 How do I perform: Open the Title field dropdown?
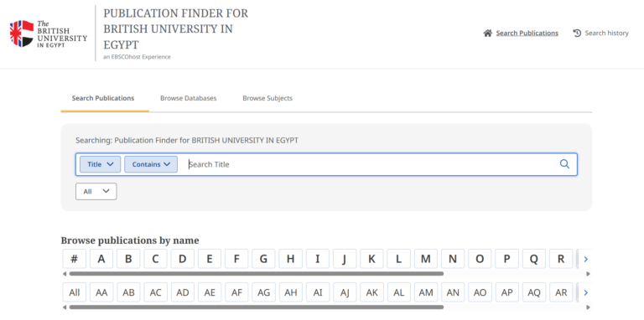[x=101, y=164]
